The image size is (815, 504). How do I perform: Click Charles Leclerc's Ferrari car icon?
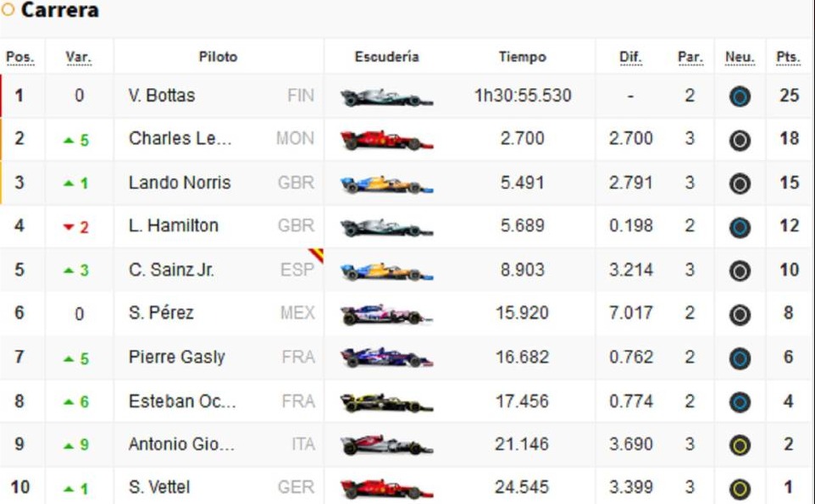pos(386,141)
